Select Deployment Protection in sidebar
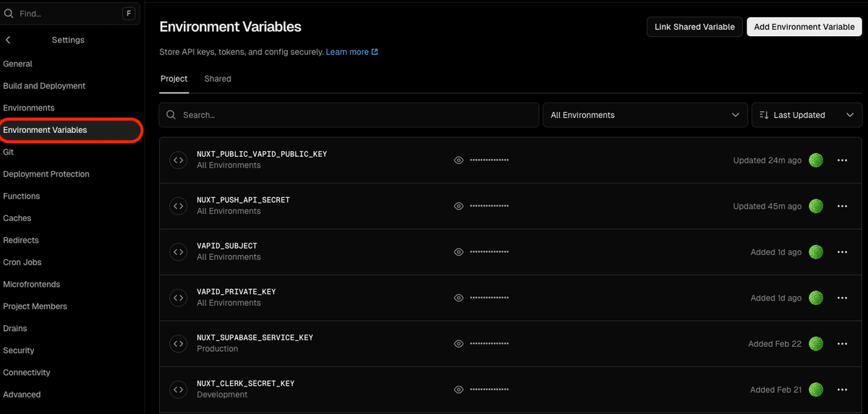This screenshot has width=868, height=414. 46,174
